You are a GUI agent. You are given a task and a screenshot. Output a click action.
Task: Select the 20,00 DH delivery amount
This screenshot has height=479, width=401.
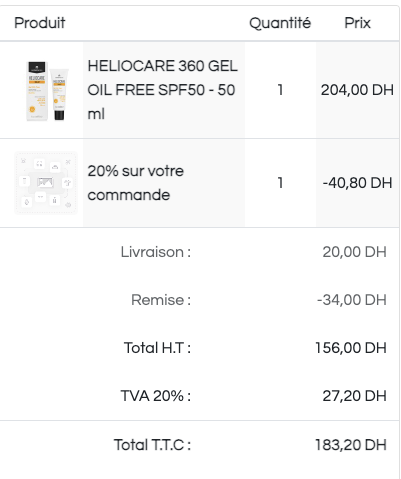(354, 252)
